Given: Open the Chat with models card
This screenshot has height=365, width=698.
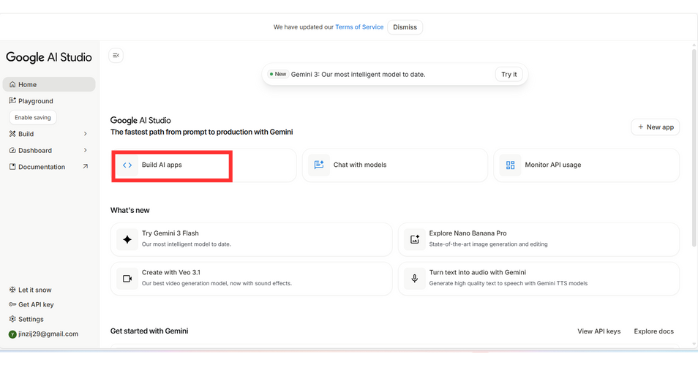Looking at the screenshot, I should [x=395, y=165].
